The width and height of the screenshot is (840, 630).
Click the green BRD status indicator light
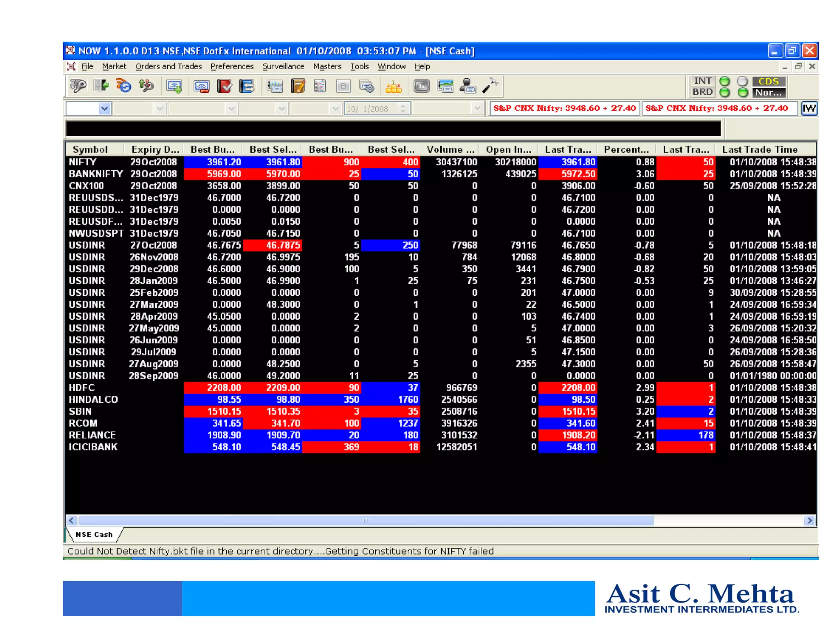(x=725, y=92)
